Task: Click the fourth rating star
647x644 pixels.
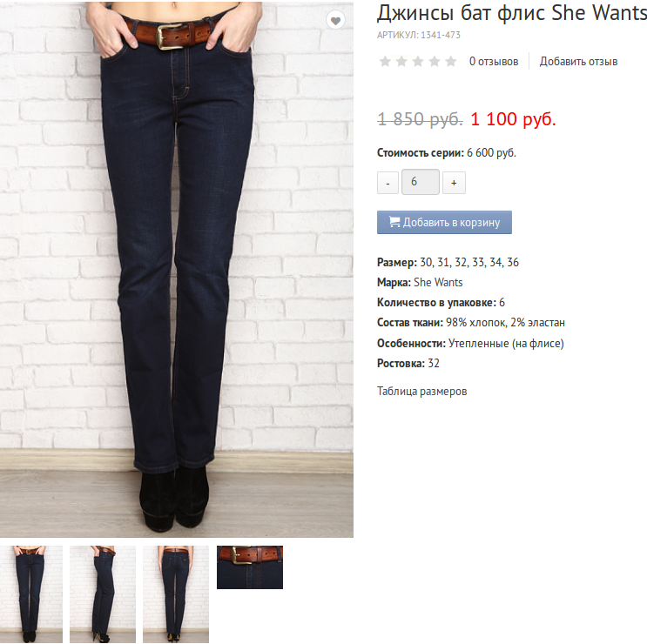Action: tap(435, 62)
